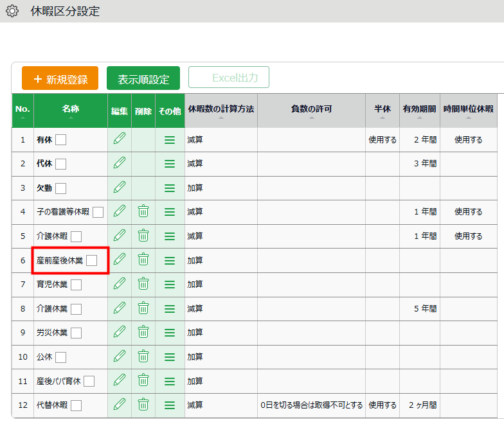The image size is (504, 422).
Task: Delete 公休 using trash icon
Action: tap(143, 356)
